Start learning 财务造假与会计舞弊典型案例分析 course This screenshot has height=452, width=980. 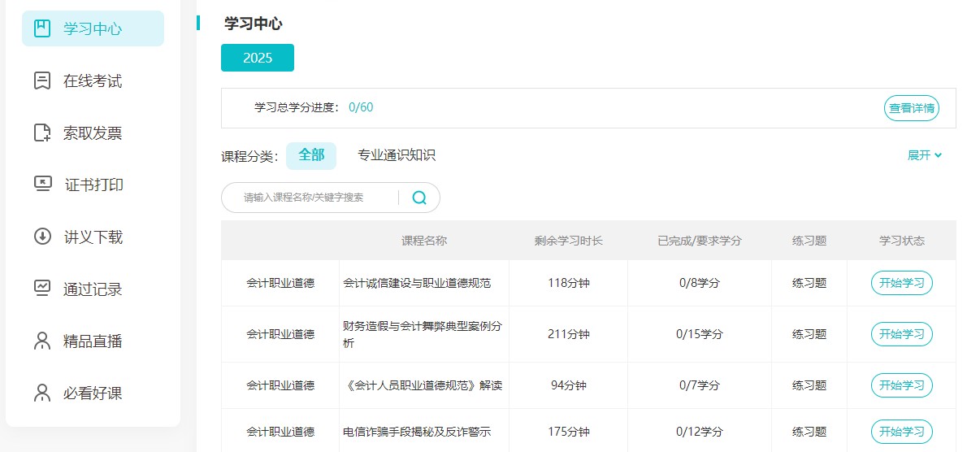(x=901, y=334)
